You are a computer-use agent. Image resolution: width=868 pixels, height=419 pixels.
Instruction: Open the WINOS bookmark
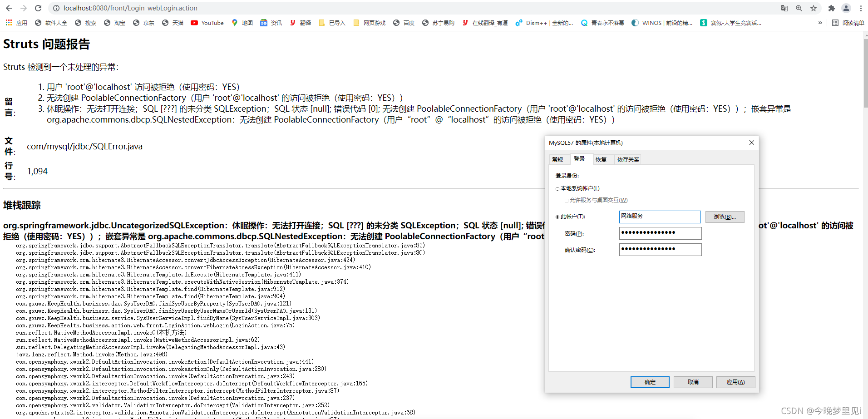click(662, 23)
